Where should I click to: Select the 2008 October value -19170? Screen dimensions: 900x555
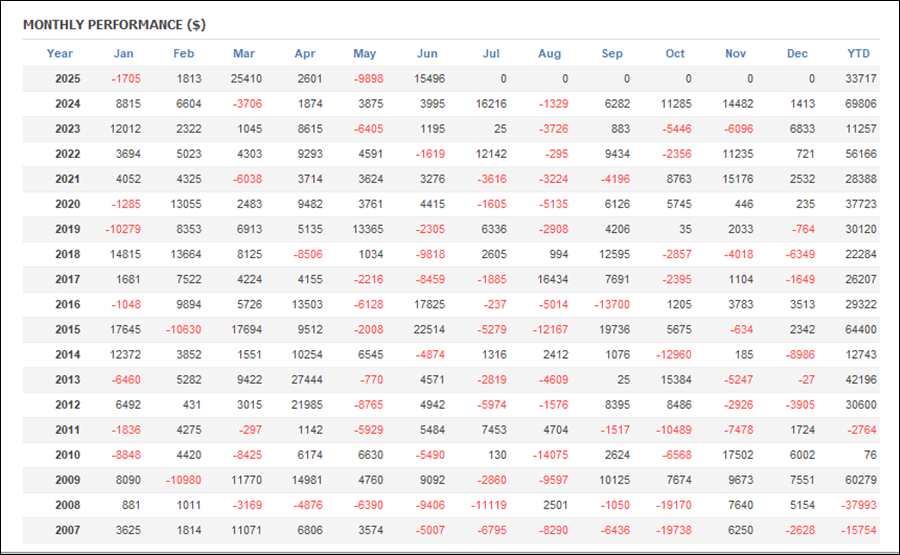(674, 505)
